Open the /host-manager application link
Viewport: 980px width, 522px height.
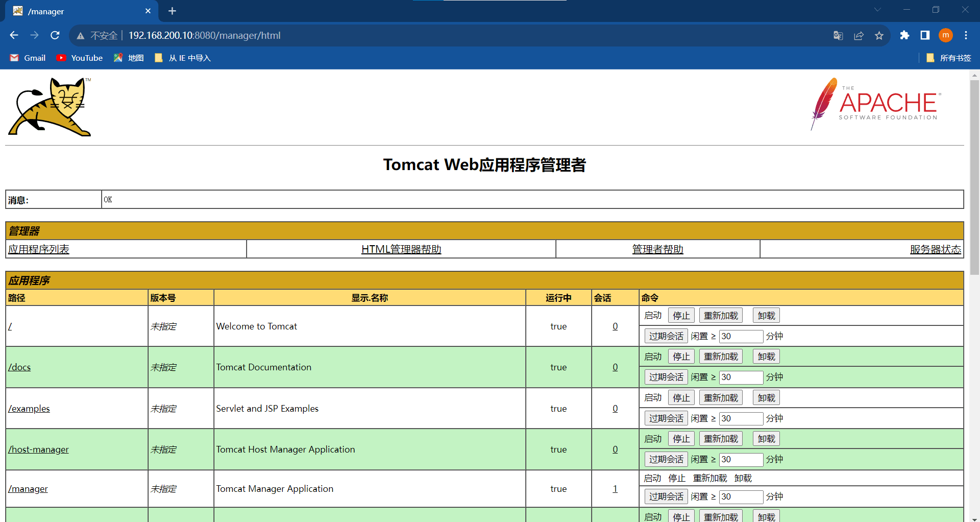click(x=38, y=449)
